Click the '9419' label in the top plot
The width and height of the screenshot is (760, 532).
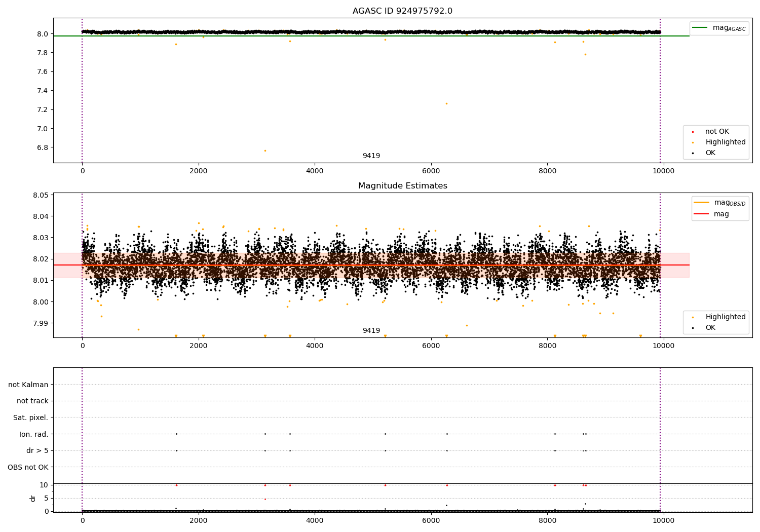pyautogui.click(x=371, y=156)
